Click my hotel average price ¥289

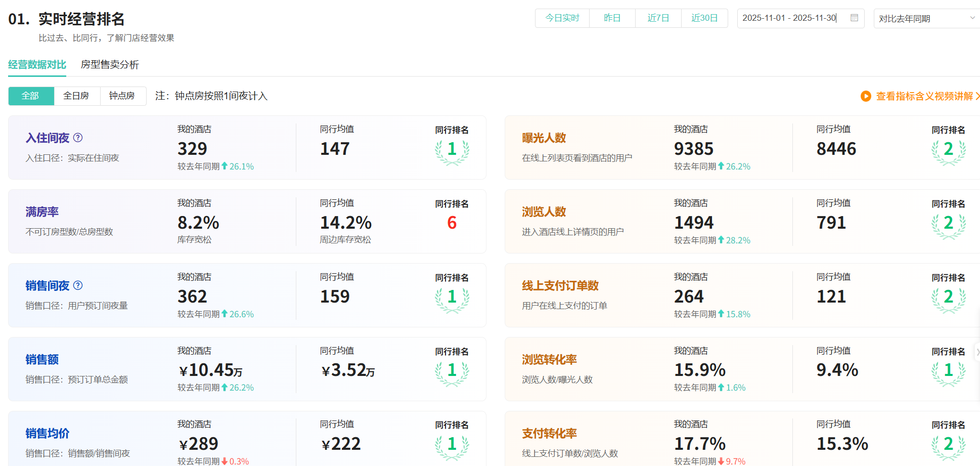198,444
